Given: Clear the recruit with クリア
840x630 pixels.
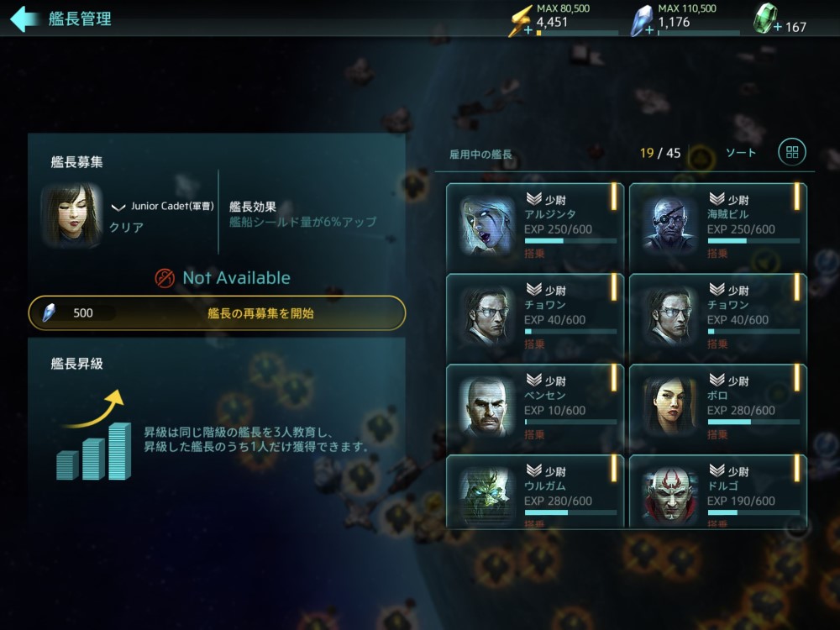Looking at the screenshot, I should pyautogui.click(x=127, y=227).
